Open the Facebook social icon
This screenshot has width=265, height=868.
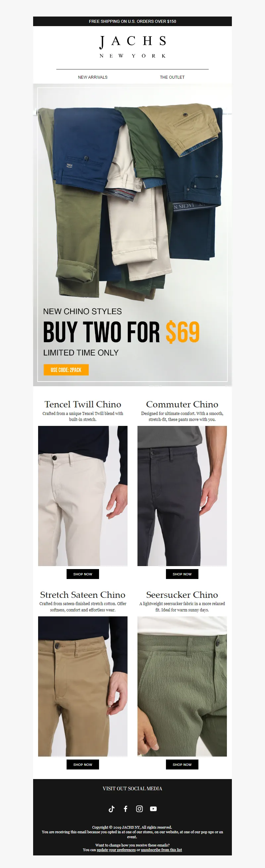coord(126,809)
